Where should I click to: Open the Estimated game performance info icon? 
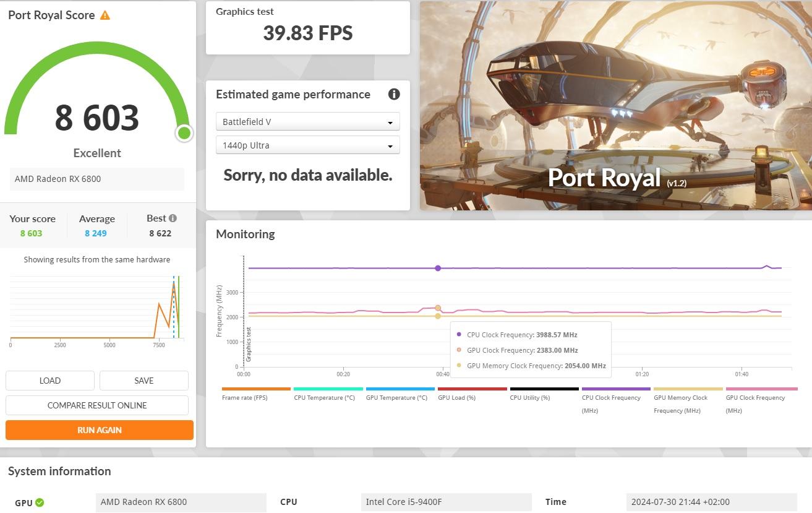click(394, 94)
